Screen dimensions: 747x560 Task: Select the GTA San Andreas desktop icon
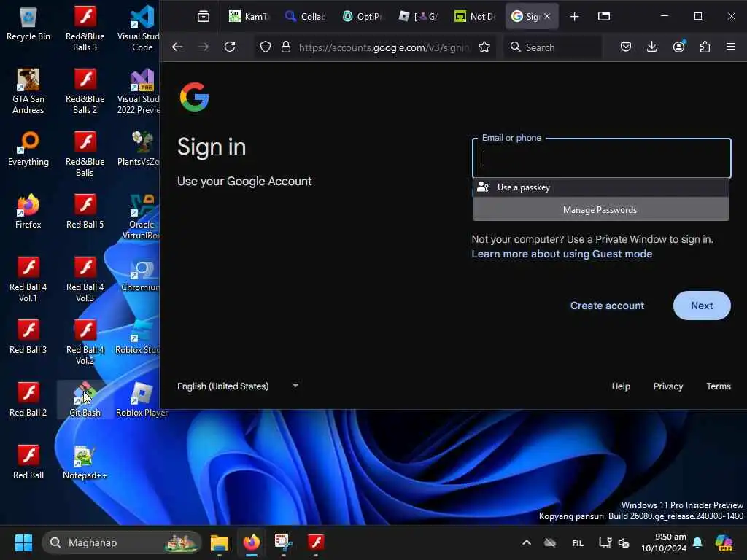tap(28, 91)
